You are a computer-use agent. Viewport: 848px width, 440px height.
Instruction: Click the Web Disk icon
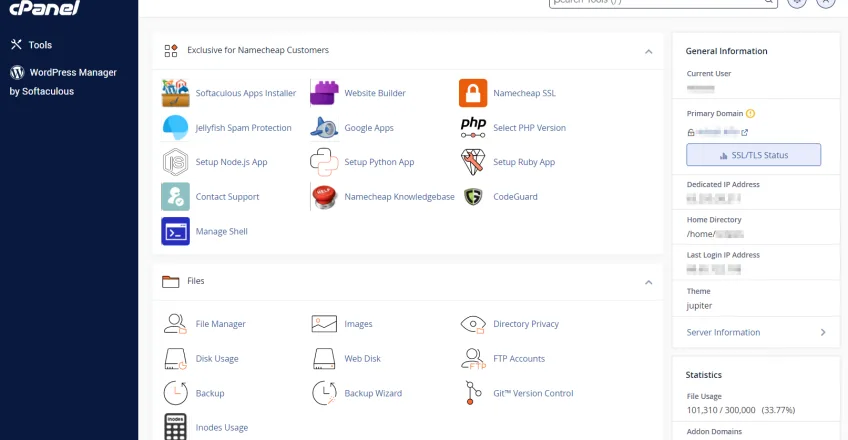coord(324,358)
